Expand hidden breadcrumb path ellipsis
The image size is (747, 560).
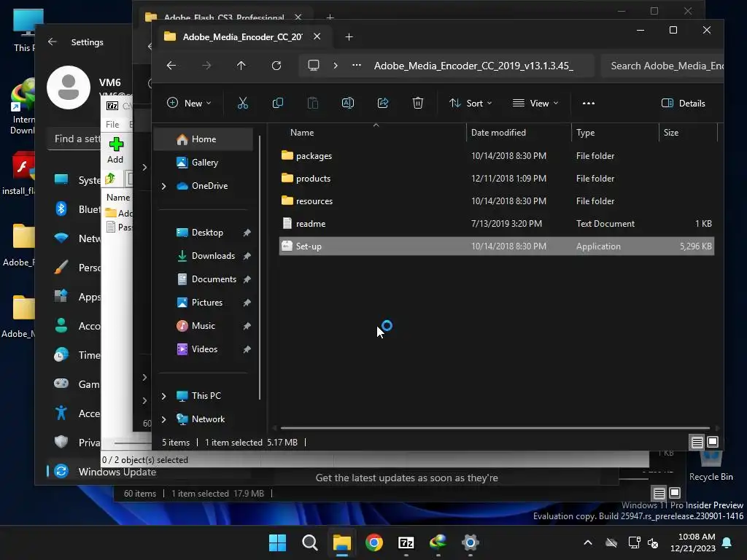point(356,66)
